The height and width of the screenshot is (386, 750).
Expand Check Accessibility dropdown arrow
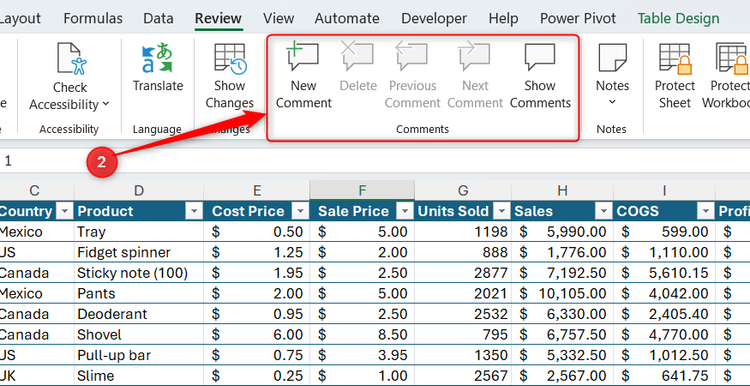pos(106,104)
